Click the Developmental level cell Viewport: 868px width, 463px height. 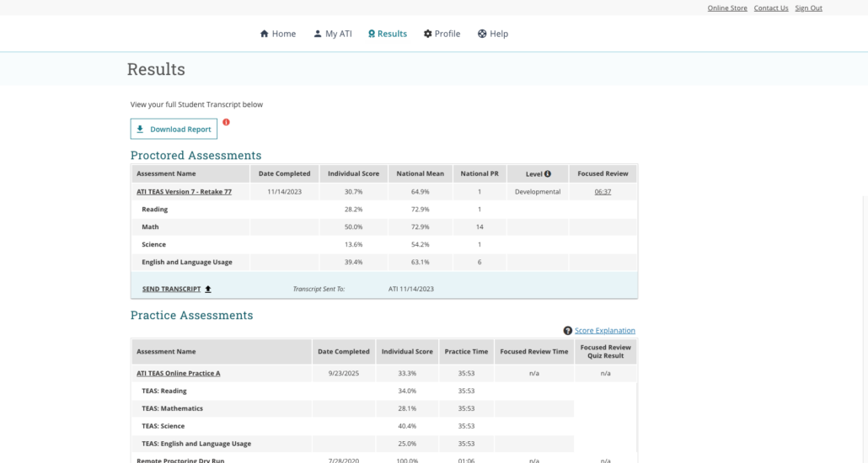click(538, 191)
